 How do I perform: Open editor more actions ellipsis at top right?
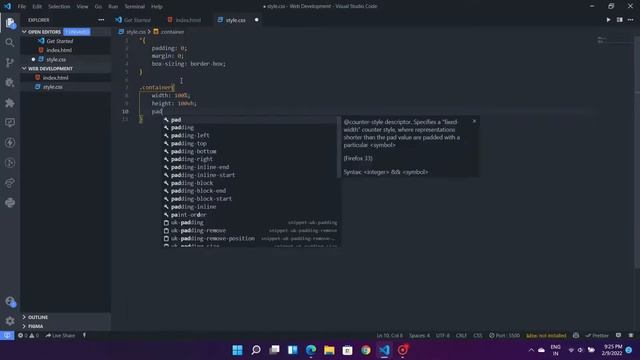631,20
